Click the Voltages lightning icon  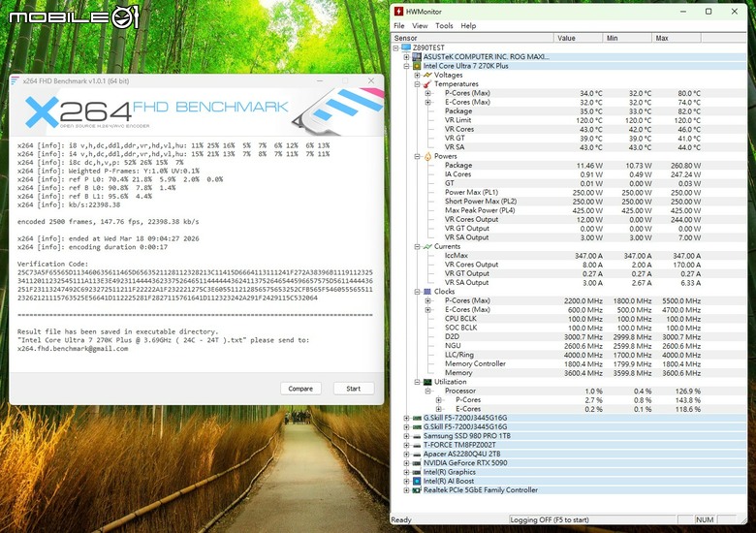tap(427, 76)
